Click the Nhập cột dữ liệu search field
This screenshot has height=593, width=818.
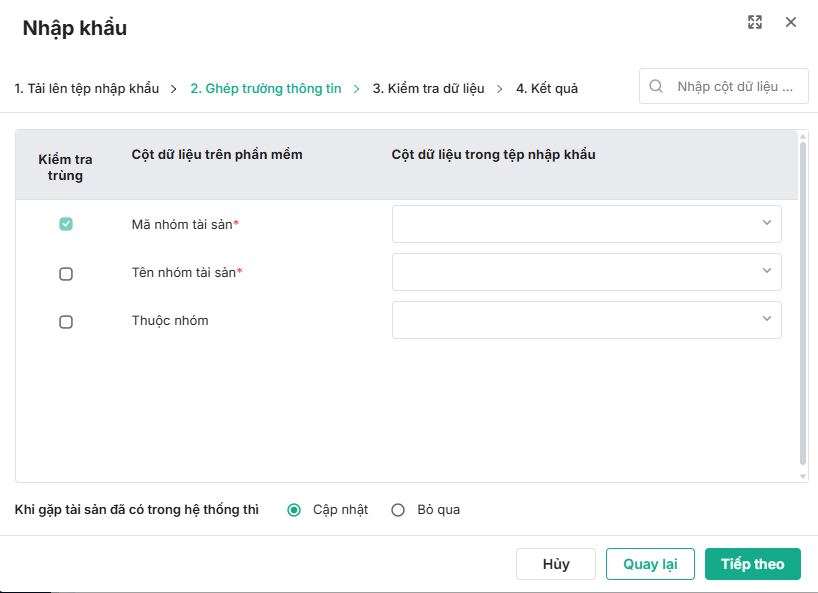(738, 86)
